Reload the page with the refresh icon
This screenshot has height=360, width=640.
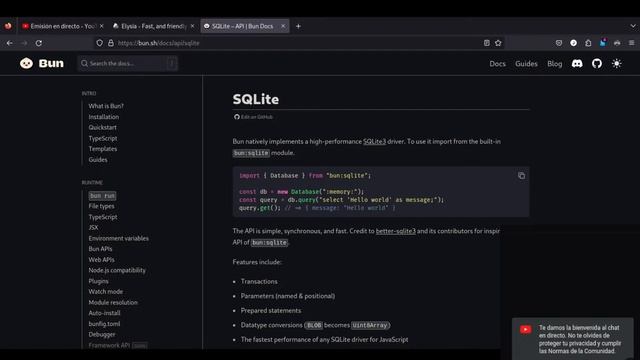[39, 43]
